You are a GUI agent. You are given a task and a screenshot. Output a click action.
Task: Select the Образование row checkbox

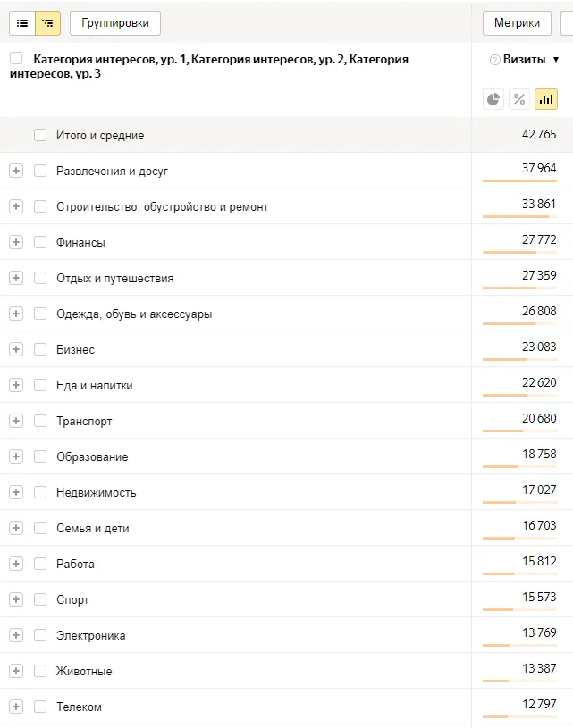coord(40,456)
